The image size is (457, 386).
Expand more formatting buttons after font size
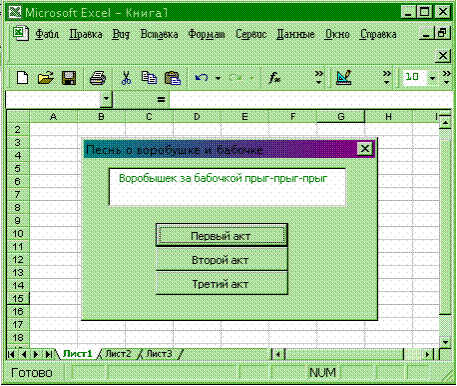pyautogui.click(x=447, y=77)
